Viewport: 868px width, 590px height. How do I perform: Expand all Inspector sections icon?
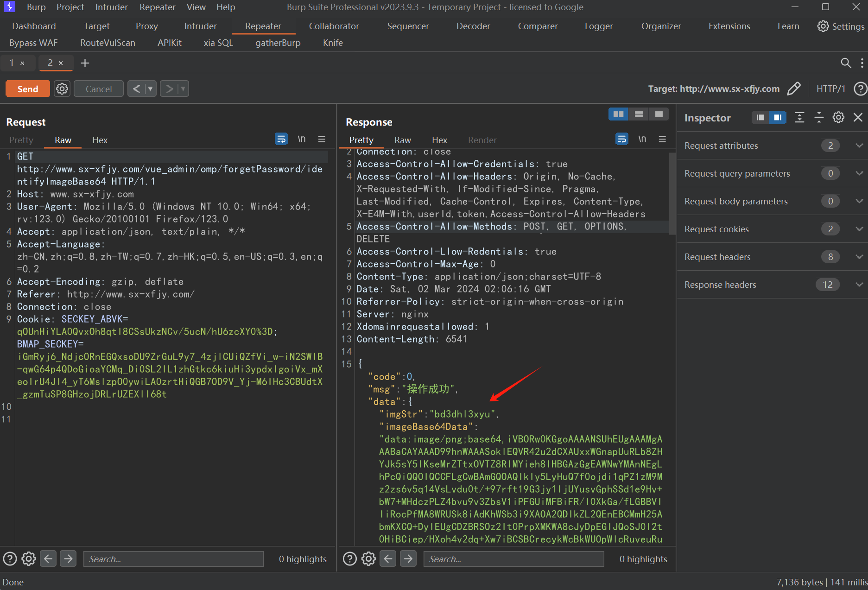799,118
